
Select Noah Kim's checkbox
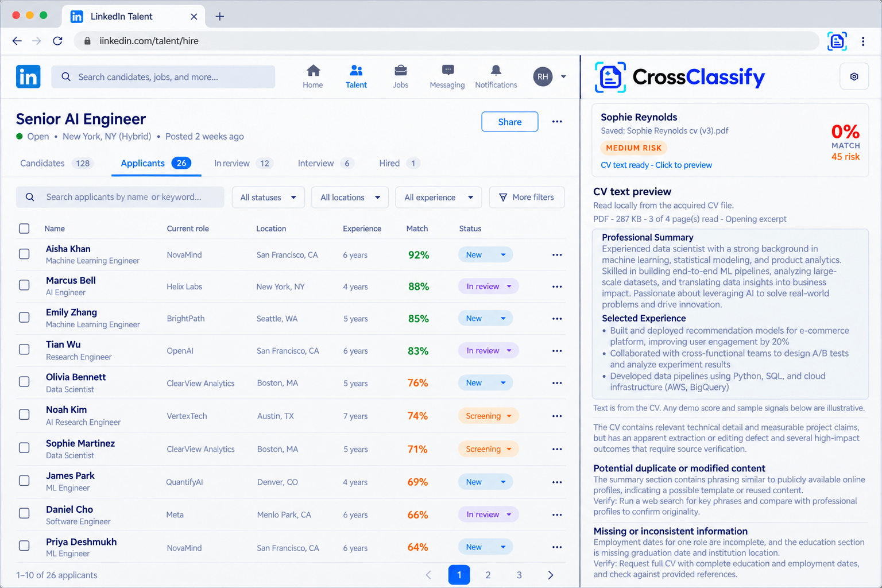click(24, 415)
